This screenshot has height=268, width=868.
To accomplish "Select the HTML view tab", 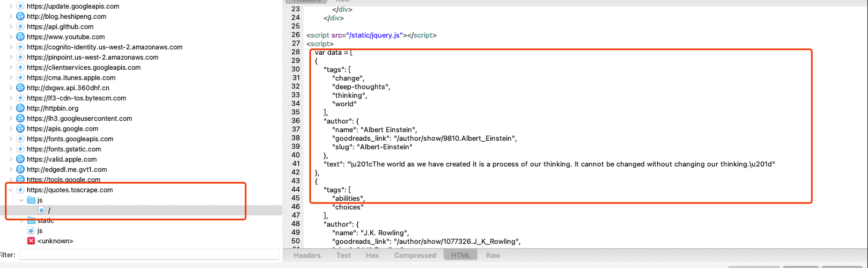I will click(x=460, y=256).
